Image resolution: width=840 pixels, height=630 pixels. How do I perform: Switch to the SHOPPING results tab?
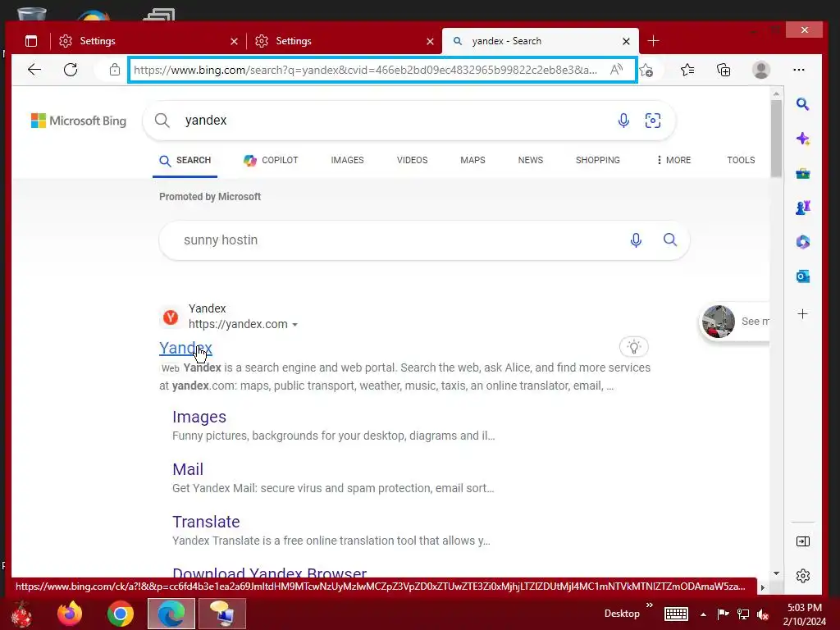(597, 160)
